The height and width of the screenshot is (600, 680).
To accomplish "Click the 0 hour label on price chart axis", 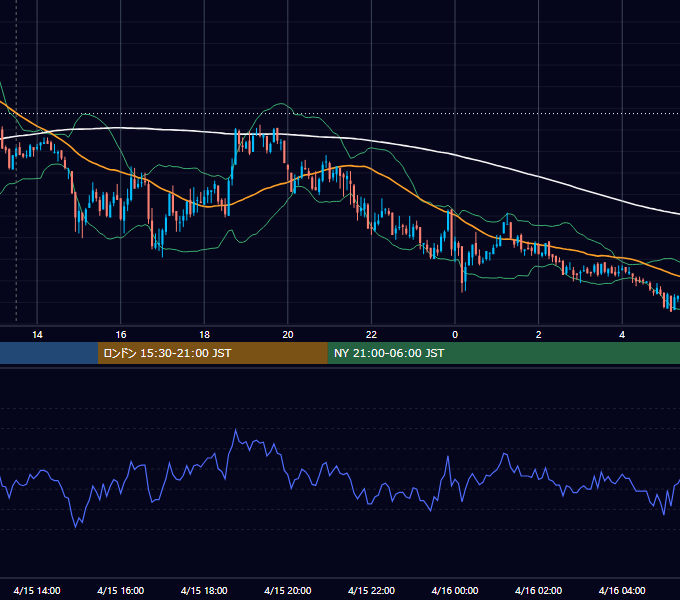I will coord(455,335).
